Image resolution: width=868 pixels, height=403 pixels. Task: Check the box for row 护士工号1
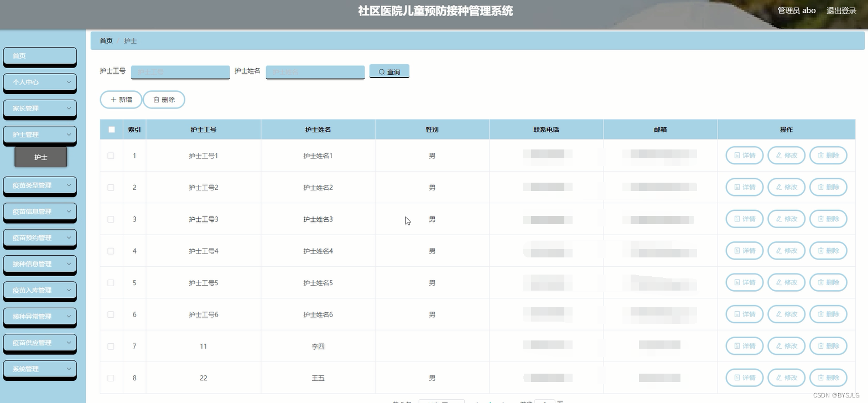pyautogui.click(x=111, y=156)
